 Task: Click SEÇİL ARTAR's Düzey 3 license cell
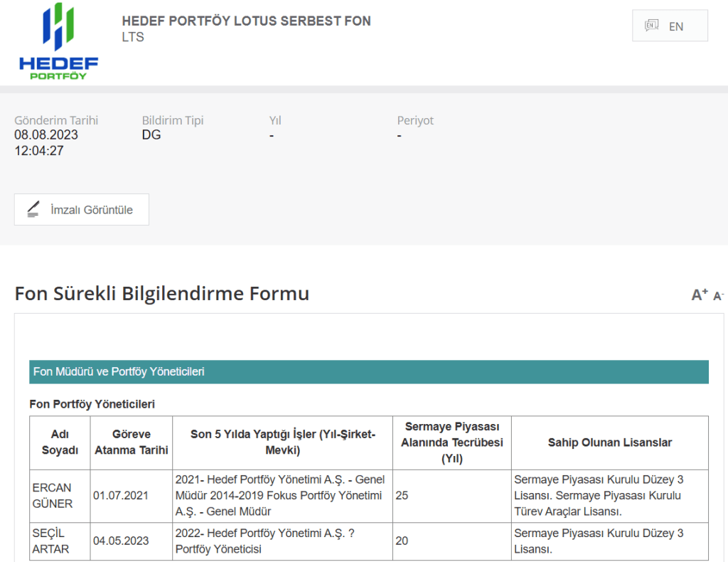(x=610, y=541)
